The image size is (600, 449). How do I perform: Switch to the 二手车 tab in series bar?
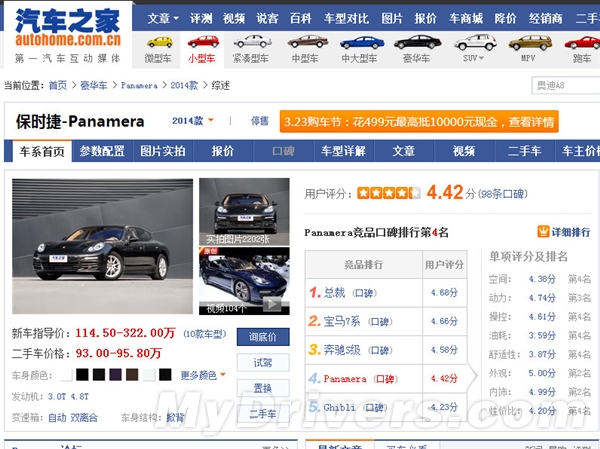pyautogui.click(x=524, y=151)
